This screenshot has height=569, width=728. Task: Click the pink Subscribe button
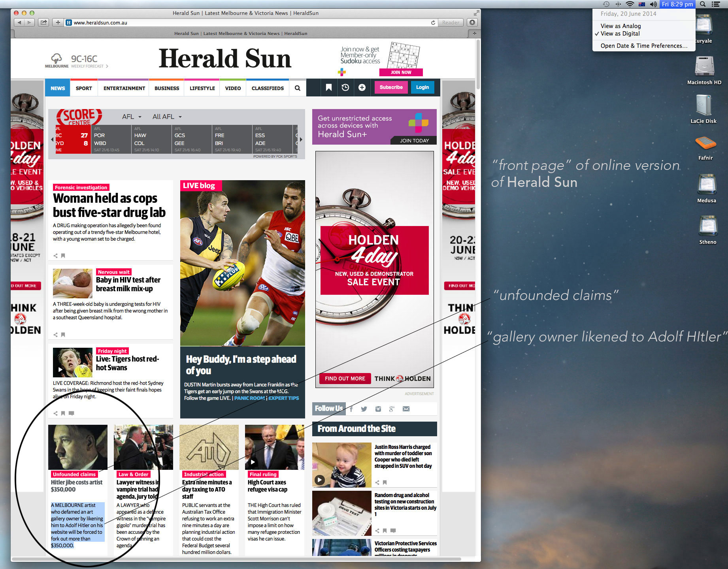(x=391, y=87)
